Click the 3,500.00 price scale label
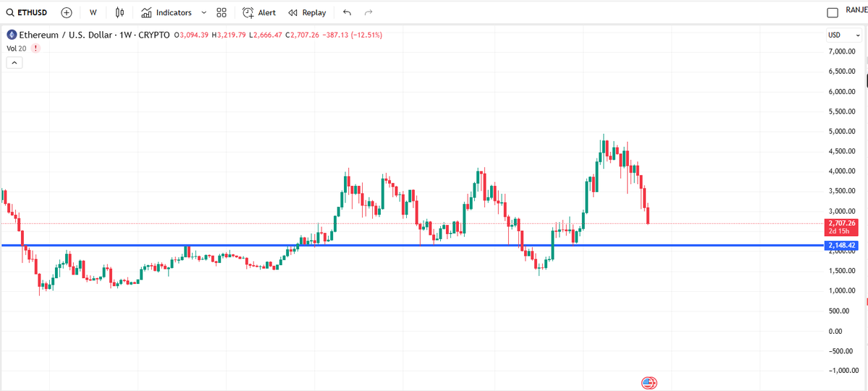Screen dimensions: 868x391 [842, 191]
